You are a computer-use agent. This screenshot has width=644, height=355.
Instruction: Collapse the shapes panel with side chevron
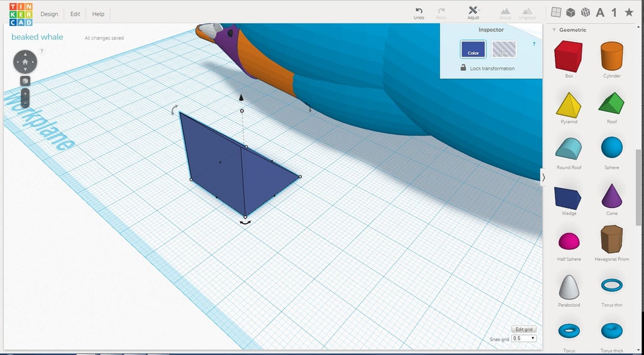tap(543, 177)
